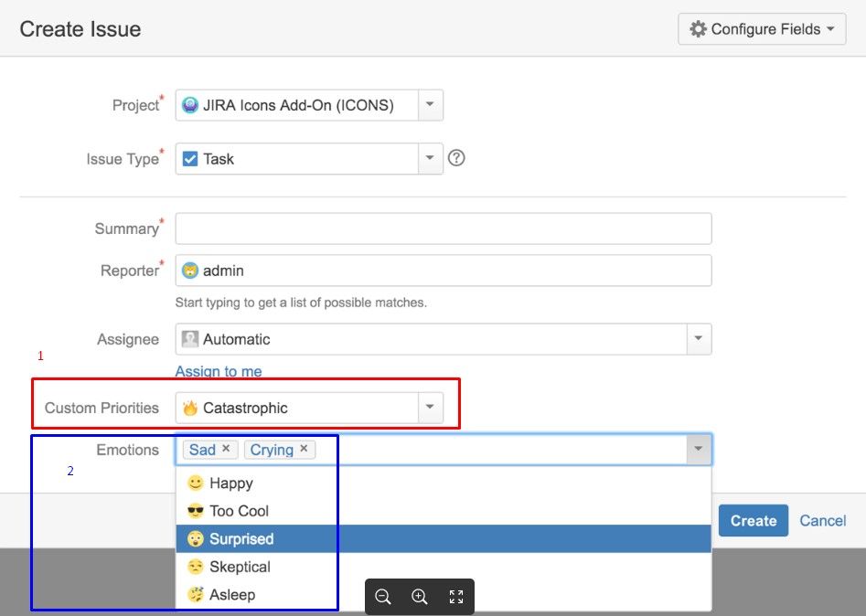This screenshot has height=616, width=866.
Task: Remove the Crying emotion tag
Action: tap(304, 449)
